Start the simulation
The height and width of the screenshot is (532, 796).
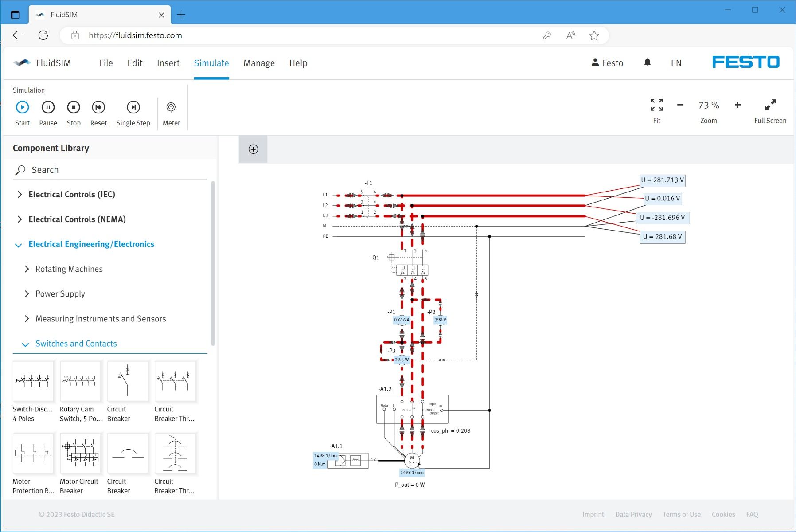(22, 113)
